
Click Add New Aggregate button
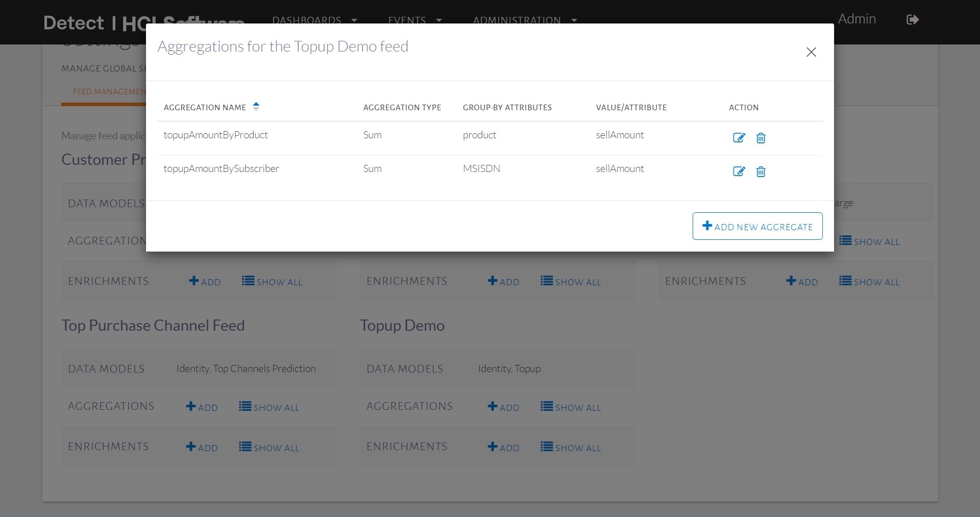click(757, 226)
